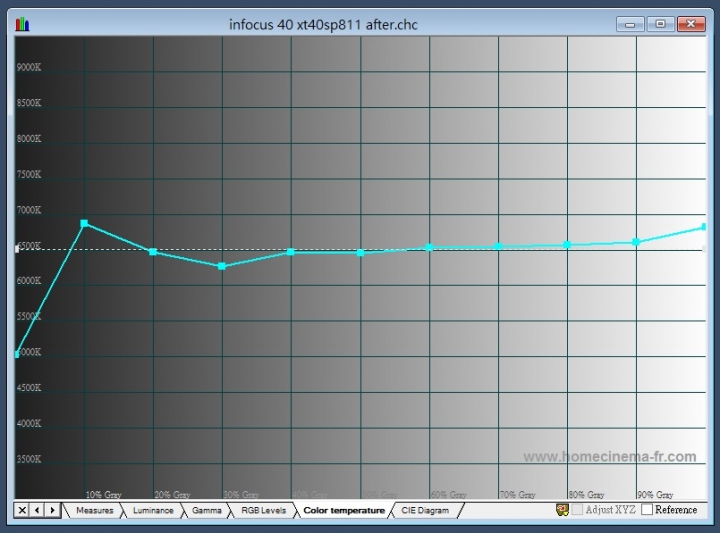
Task: Minimize the infocus chc window
Action: [x=630, y=24]
